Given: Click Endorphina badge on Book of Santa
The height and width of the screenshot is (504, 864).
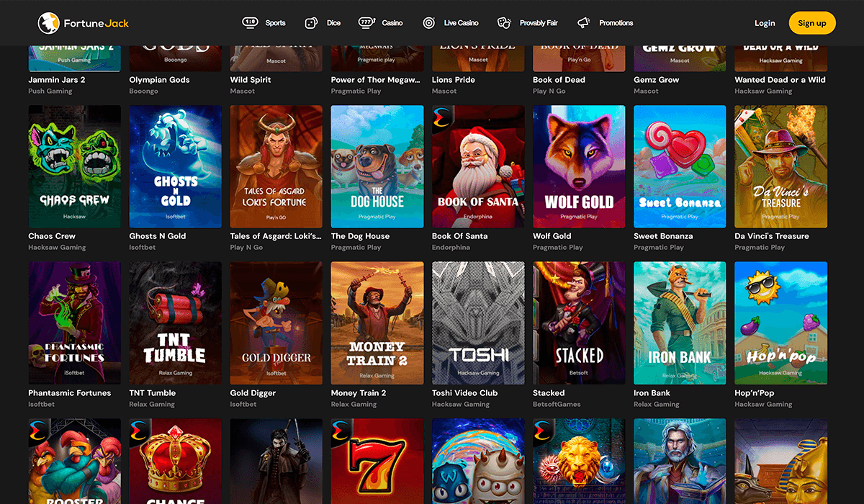Looking at the screenshot, I should click(x=441, y=117).
